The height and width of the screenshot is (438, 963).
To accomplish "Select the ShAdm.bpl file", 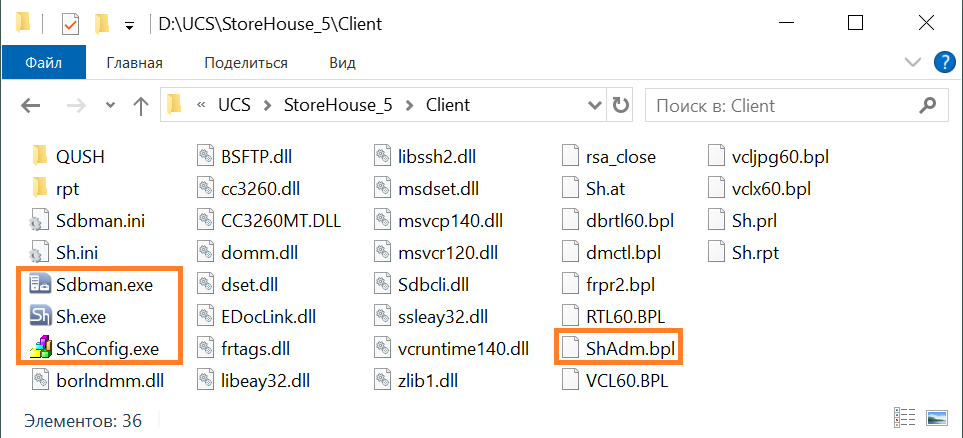I will 617,349.
